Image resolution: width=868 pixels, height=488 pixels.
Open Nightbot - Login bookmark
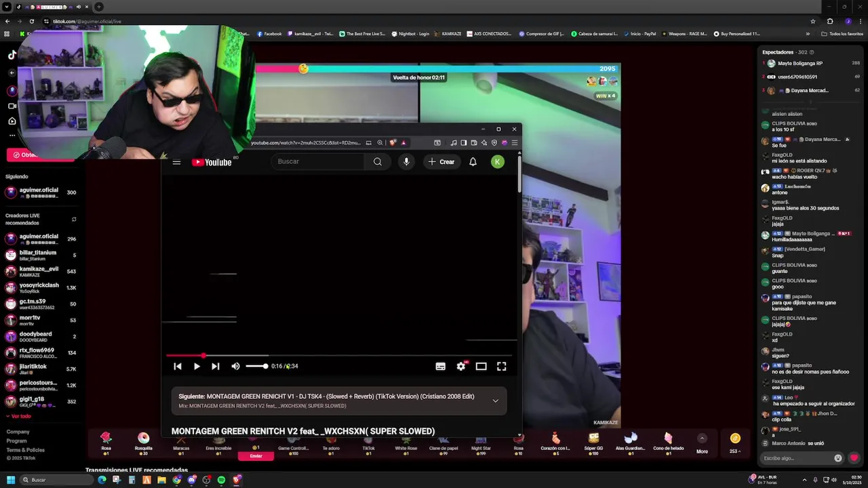point(410,33)
